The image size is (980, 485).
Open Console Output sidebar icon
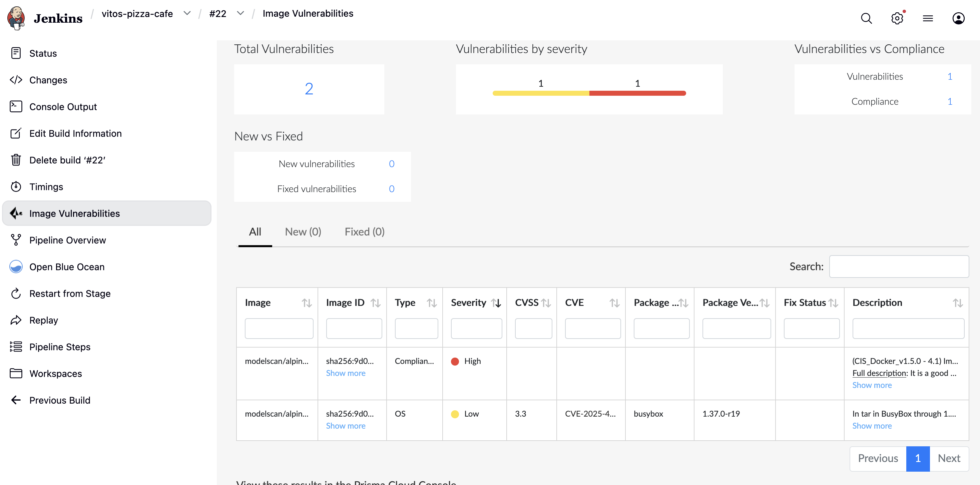pos(16,106)
